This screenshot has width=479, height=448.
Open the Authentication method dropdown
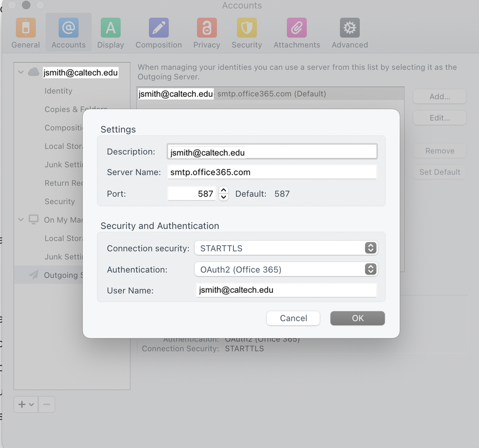pos(285,269)
